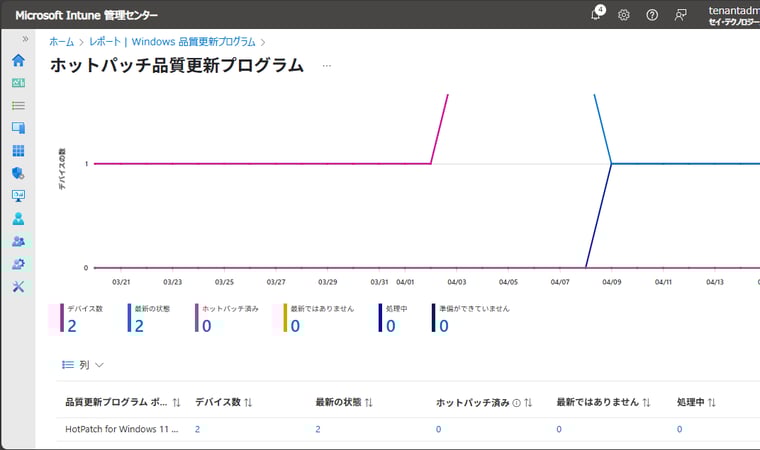Image resolution: width=760 pixels, height=450 pixels.
Task: Go to ホーム breadcrumb
Action: click(x=62, y=42)
